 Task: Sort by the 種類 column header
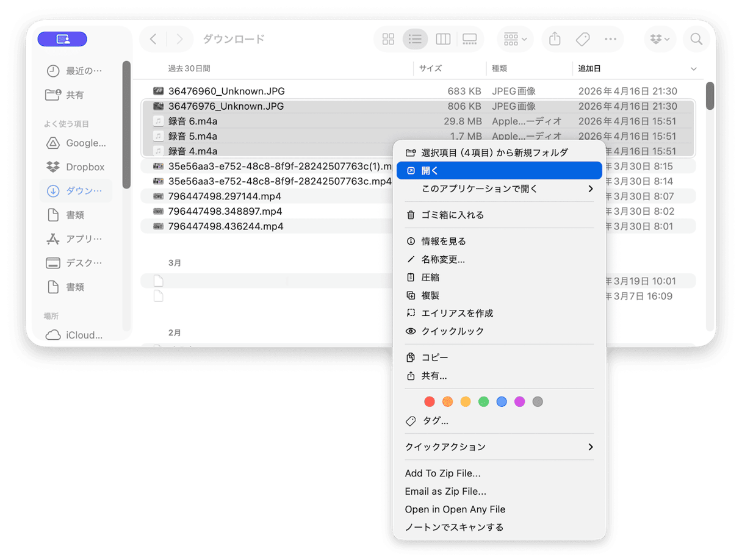coord(499,69)
